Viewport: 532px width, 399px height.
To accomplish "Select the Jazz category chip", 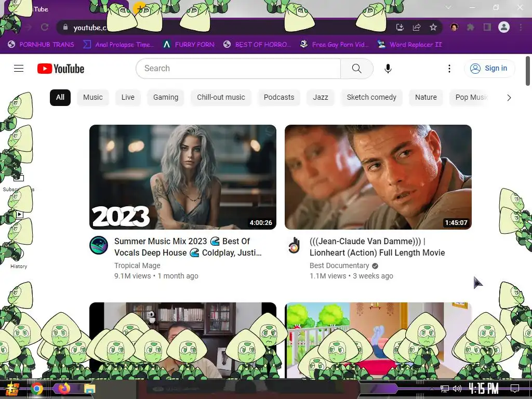I will click(320, 97).
